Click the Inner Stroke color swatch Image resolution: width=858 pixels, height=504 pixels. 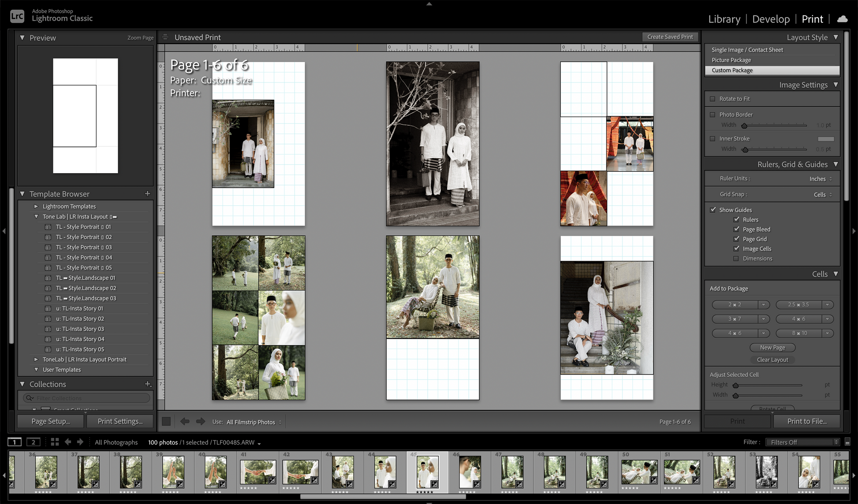click(825, 139)
